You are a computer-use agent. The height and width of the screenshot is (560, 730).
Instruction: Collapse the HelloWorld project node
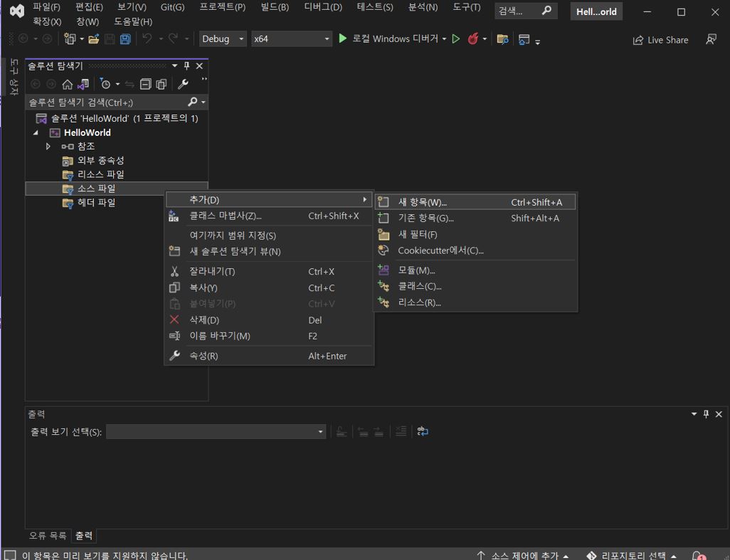tap(36, 132)
